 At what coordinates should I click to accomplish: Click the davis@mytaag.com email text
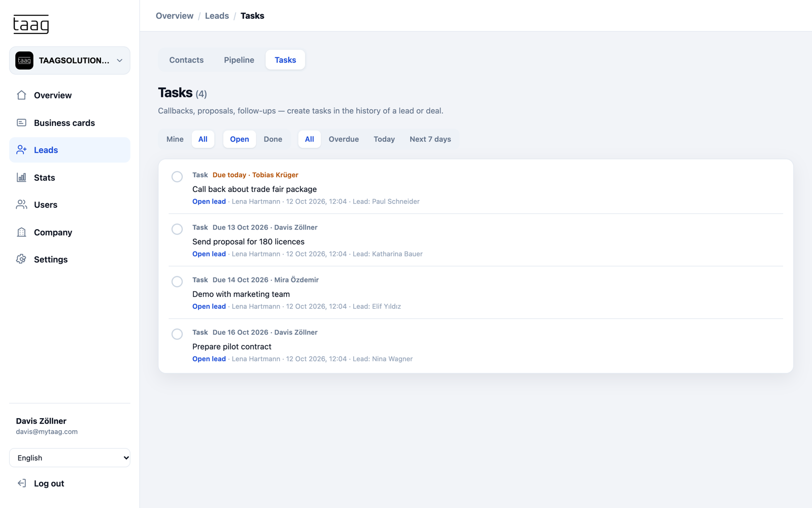click(x=47, y=432)
